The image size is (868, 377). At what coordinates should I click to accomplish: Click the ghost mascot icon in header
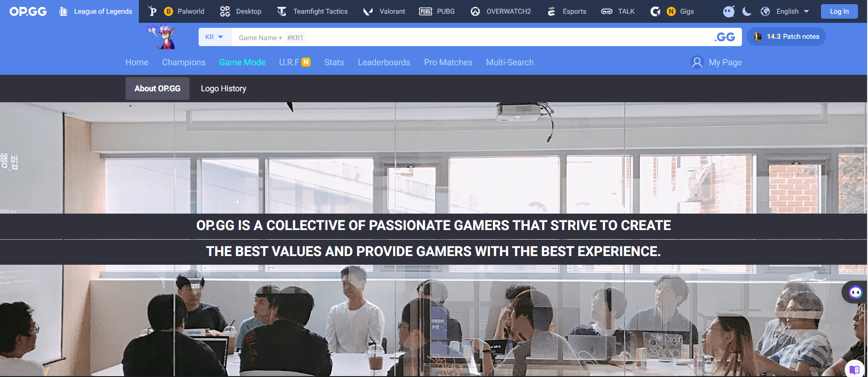[x=729, y=11]
